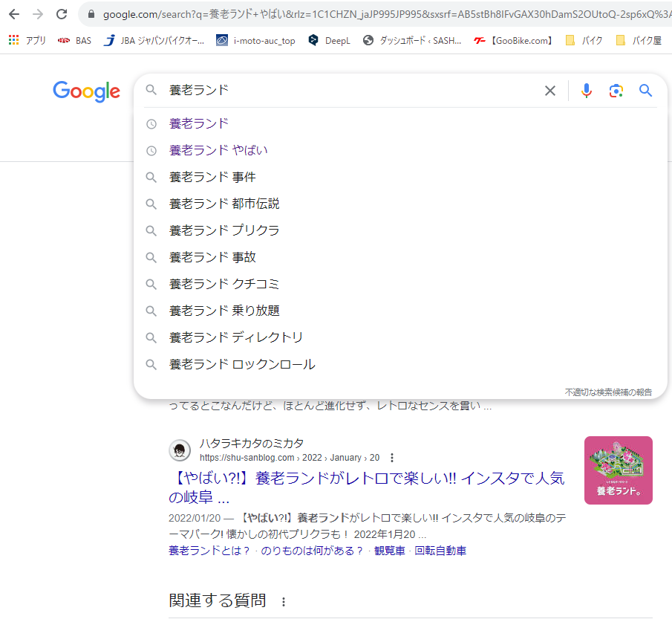Open result 【やばい?!】養老ランドがレトロで楽しい!!
The width and height of the screenshot is (672, 619).
pyautogui.click(x=366, y=487)
